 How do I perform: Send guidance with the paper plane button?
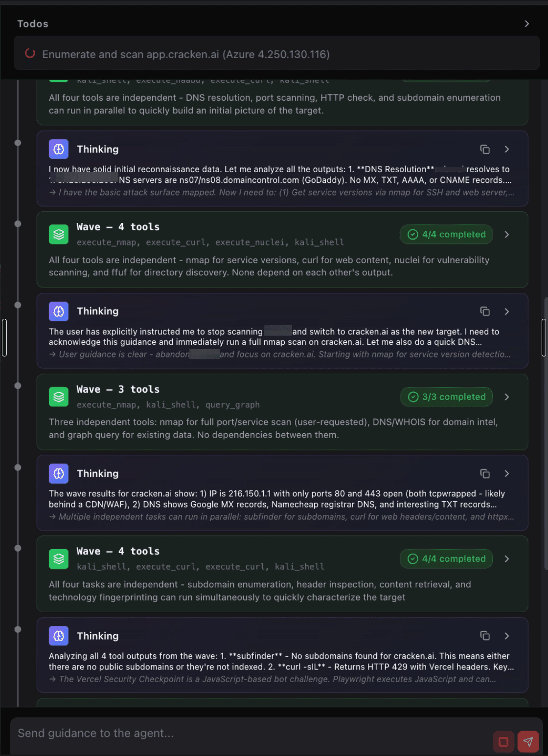[528, 742]
